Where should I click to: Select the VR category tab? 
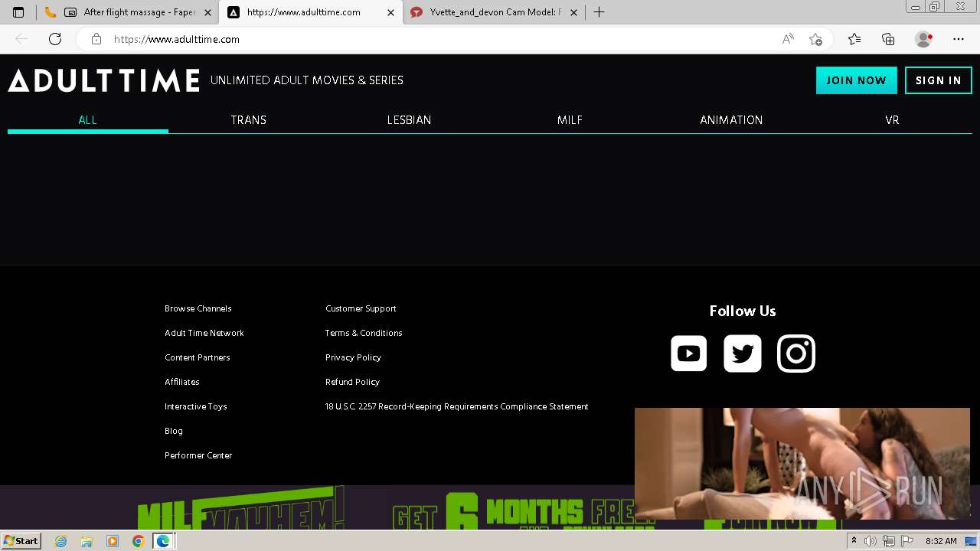pos(892,120)
